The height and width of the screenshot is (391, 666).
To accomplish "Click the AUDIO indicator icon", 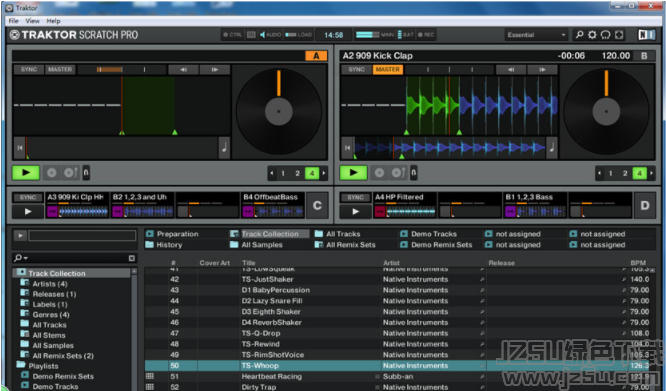I will (x=270, y=35).
